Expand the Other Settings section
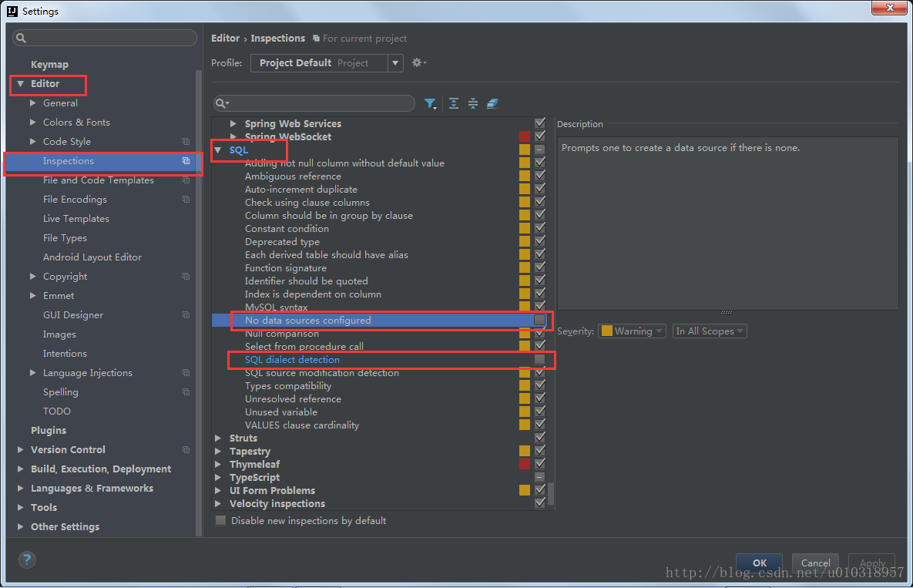This screenshot has height=588, width=913. pos(20,526)
